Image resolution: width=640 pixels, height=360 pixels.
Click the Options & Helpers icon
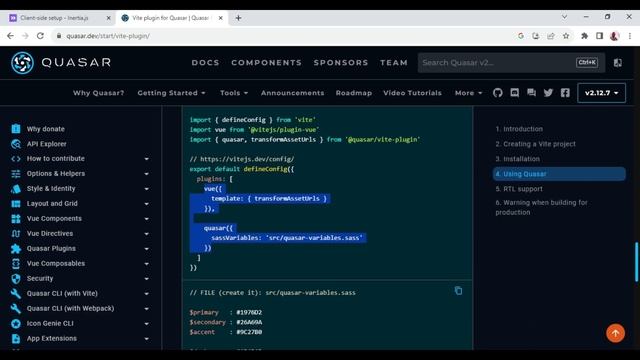click(16, 174)
